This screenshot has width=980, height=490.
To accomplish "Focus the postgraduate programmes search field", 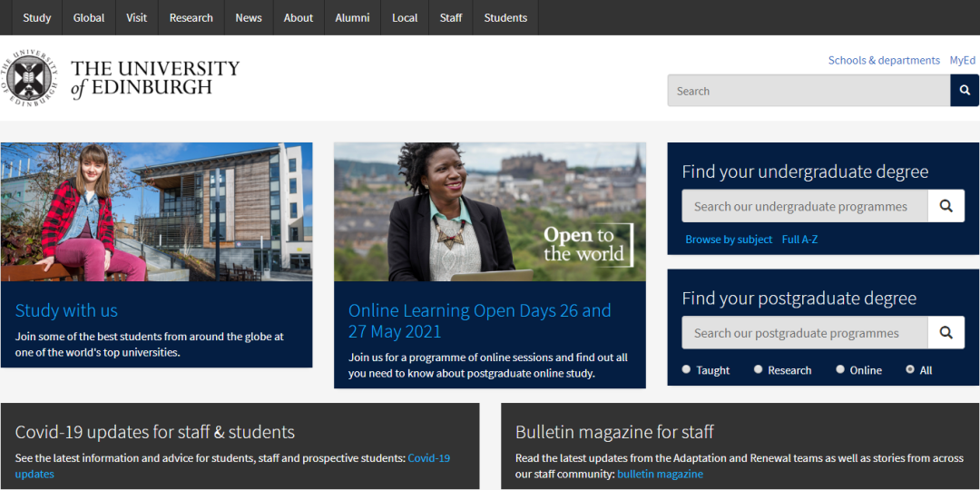I will [805, 332].
